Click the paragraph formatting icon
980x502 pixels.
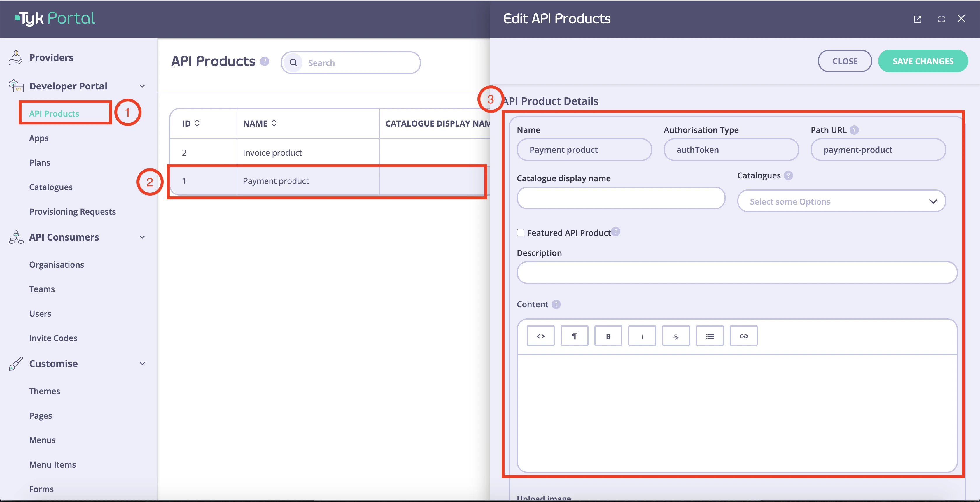[574, 336]
